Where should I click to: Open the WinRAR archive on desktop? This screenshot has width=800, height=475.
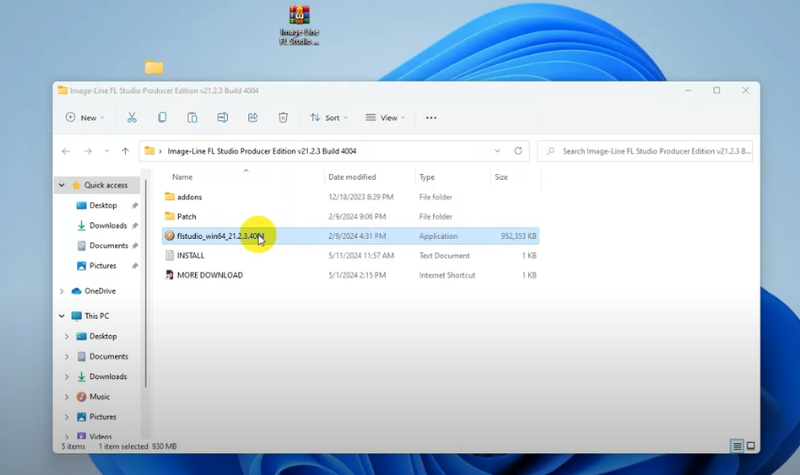pos(299,26)
